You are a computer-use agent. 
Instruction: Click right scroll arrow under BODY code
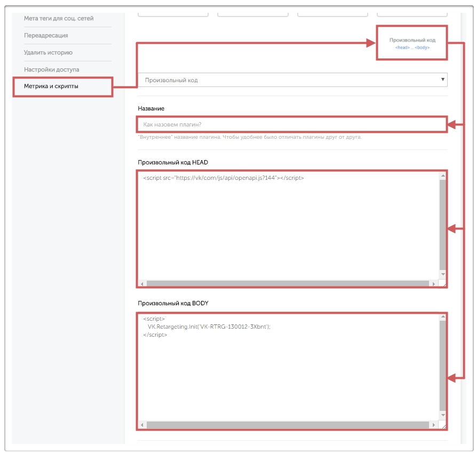pos(433,425)
